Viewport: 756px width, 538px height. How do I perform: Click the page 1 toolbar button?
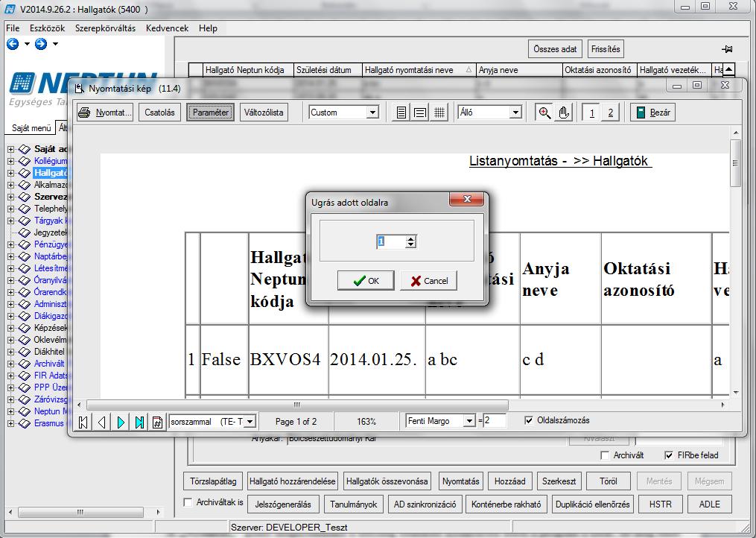pos(591,113)
